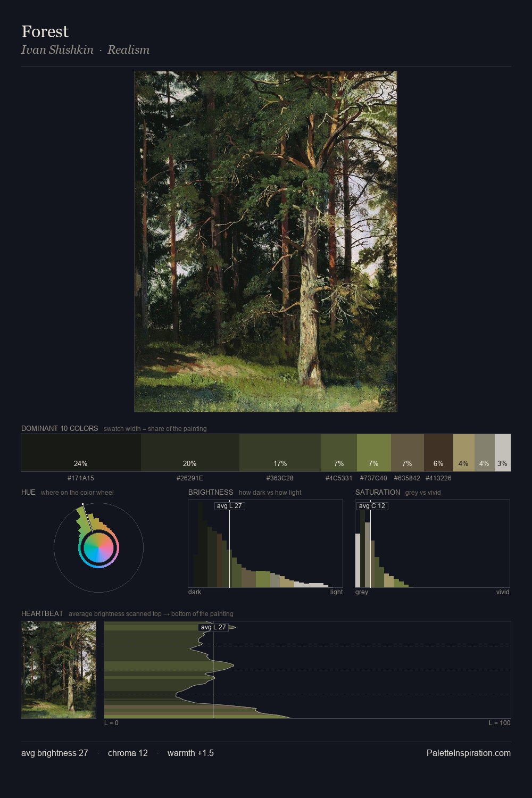The height and width of the screenshot is (798, 532).
Task: Click the 'Forest' title
Action: click(x=45, y=31)
